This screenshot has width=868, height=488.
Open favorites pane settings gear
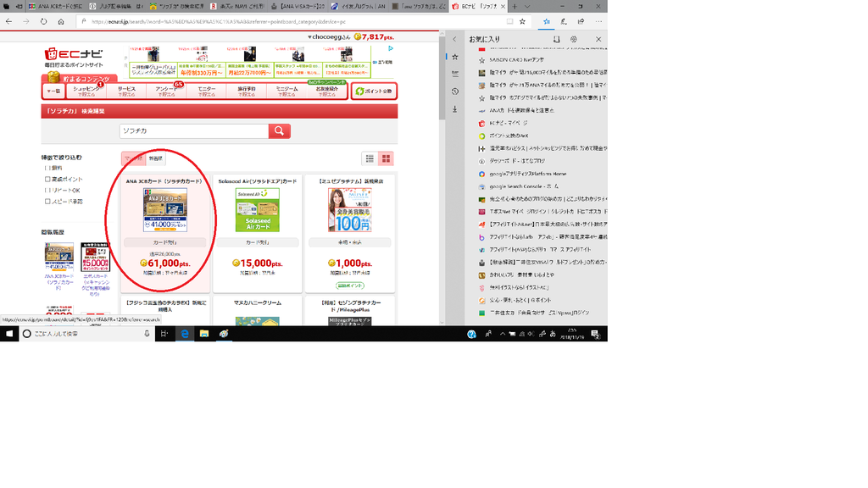(x=574, y=39)
